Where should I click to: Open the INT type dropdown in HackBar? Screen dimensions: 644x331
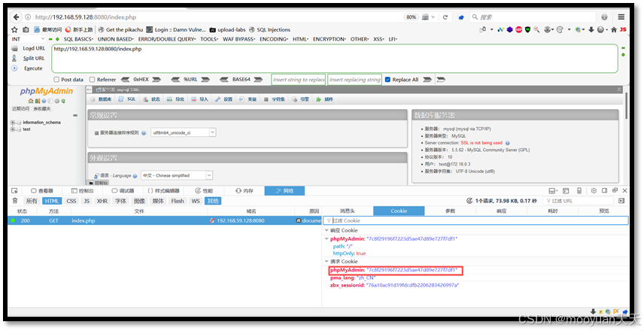pyautogui.click(x=29, y=39)
